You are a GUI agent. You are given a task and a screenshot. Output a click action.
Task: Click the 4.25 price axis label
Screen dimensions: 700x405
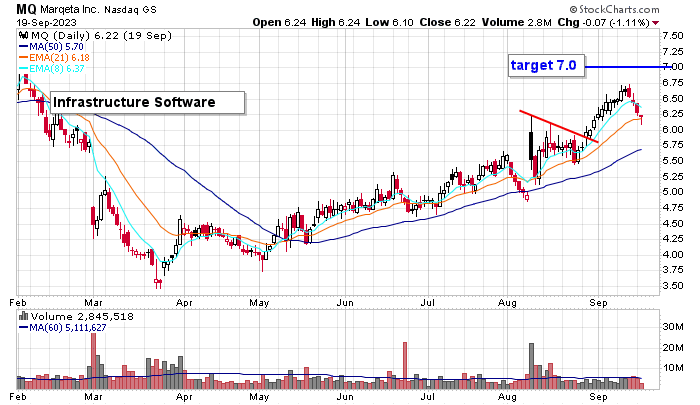click(673, 239)
